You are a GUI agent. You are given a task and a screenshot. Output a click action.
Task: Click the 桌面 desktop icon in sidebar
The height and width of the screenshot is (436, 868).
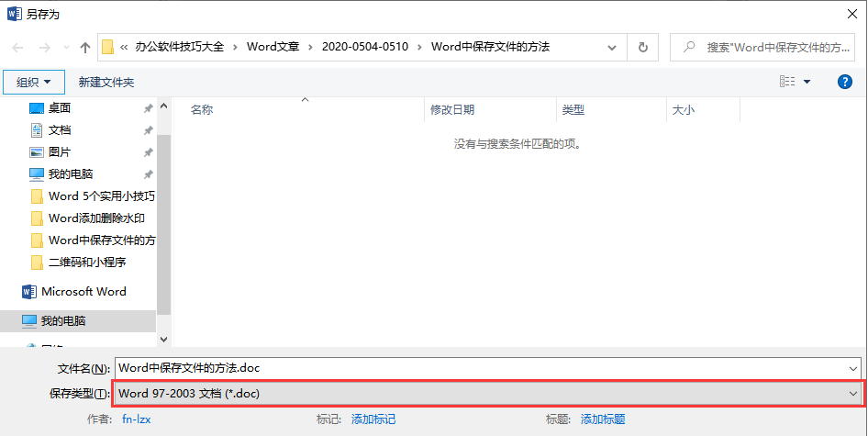36,108
